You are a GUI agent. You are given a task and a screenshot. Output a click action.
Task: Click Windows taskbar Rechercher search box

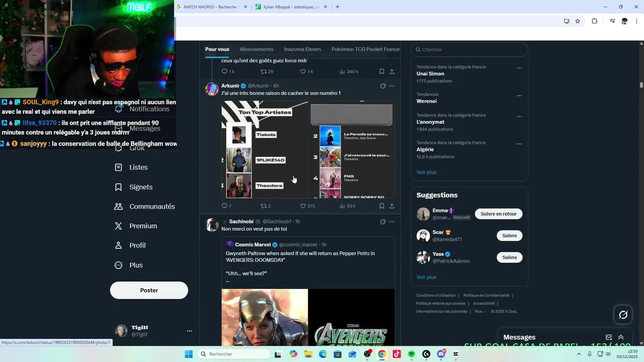pyautogui.click(x=234, y=354)
